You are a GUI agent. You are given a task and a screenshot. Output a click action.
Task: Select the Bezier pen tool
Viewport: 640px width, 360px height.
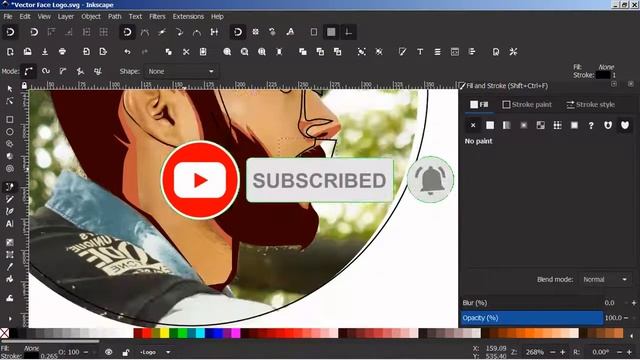pos(10,187)
